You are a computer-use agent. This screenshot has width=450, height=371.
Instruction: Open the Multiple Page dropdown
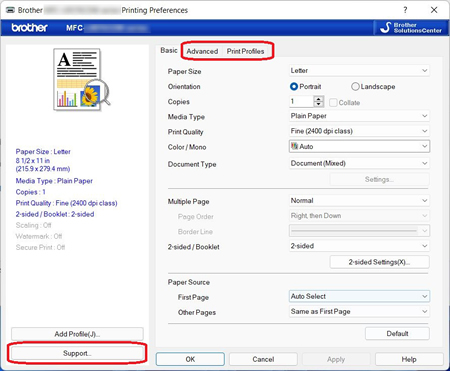click(359, 201)
